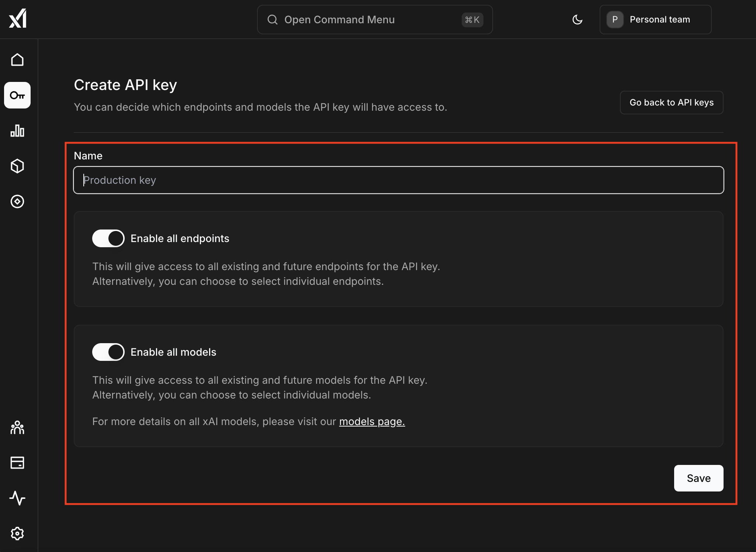Image resolution: width=756 pixels, height=552 pixels.
Task: Turn off the Enable all models switch
Action: coord(108,352)
